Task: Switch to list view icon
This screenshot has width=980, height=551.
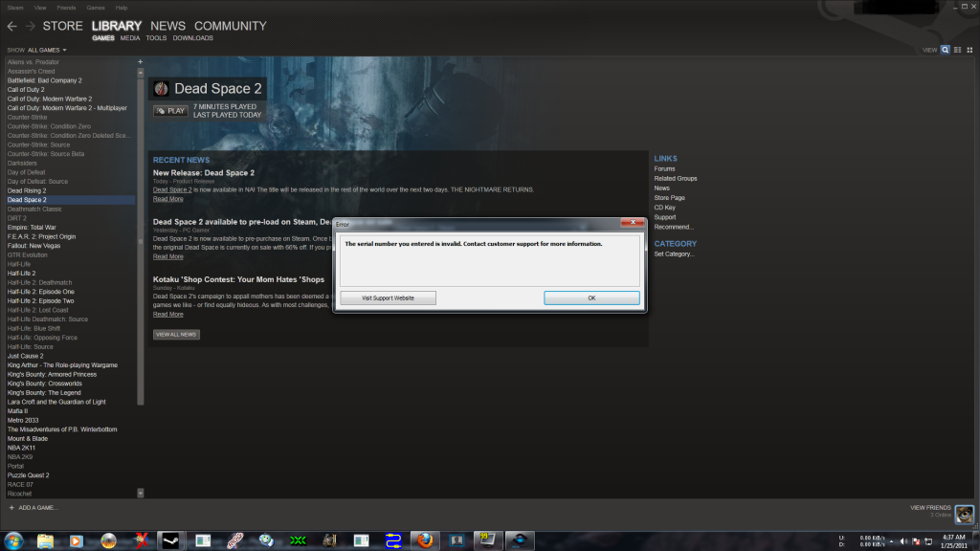Action: [x=957, y=50]
